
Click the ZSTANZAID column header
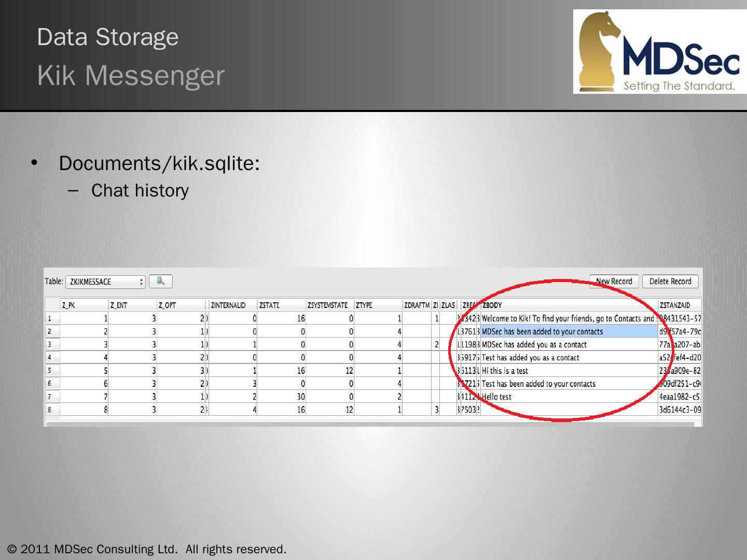pyautogui.click(x=680, y=305)
